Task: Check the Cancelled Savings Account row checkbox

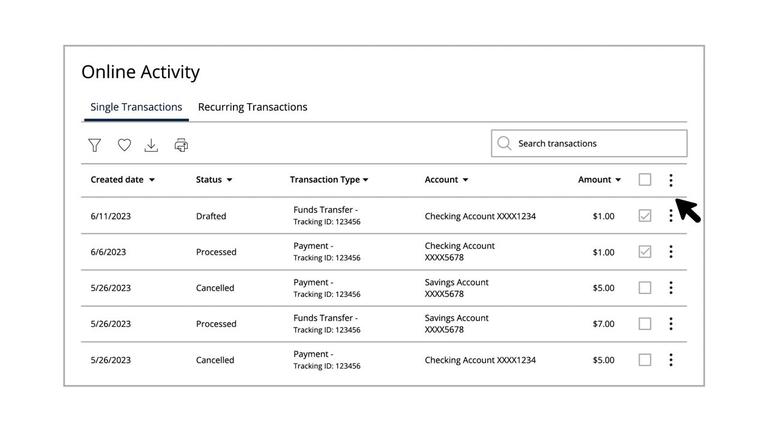Action: (645, 288)
